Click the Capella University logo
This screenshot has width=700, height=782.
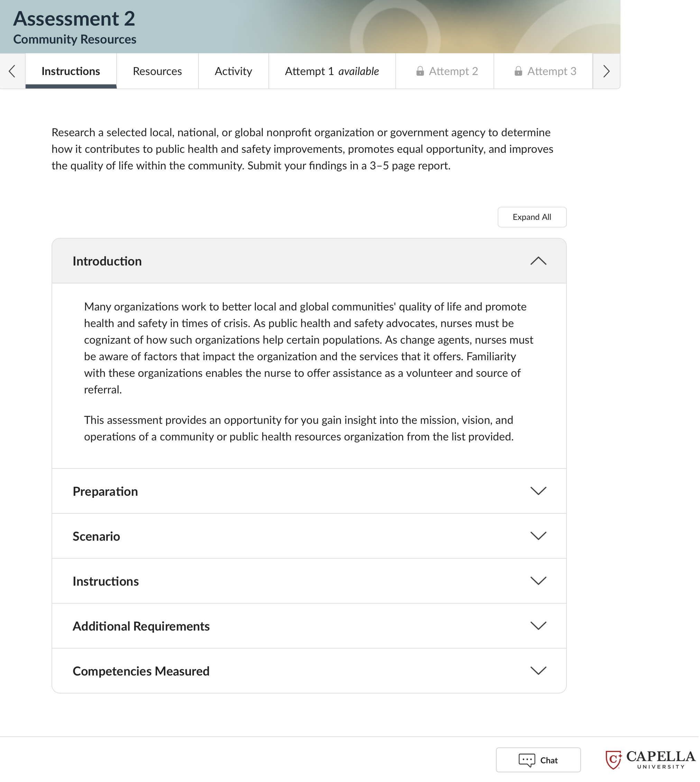651,760
